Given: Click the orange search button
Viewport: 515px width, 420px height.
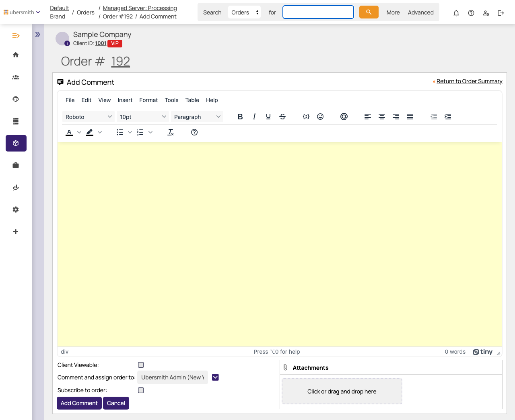Looking at the screenshot, I should point(369,12).
